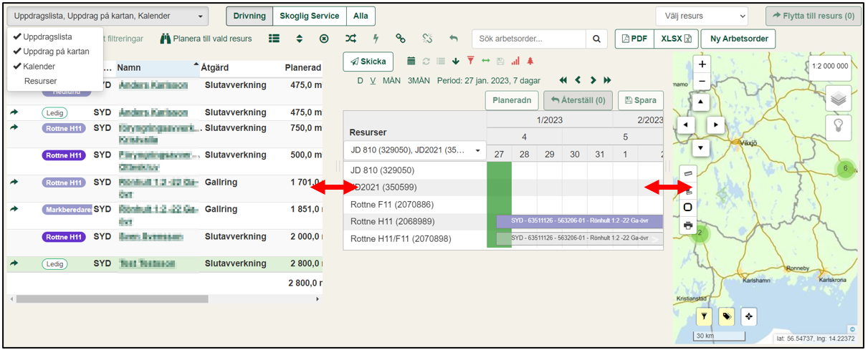
Task: Expand the resource selection JD 810 dropdown
Action: pyautogui.click(x=415, y=151)
